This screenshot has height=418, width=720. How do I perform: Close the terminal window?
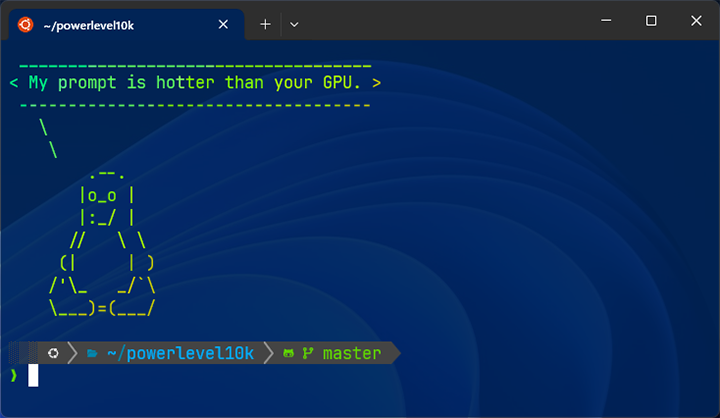(696, 21)
